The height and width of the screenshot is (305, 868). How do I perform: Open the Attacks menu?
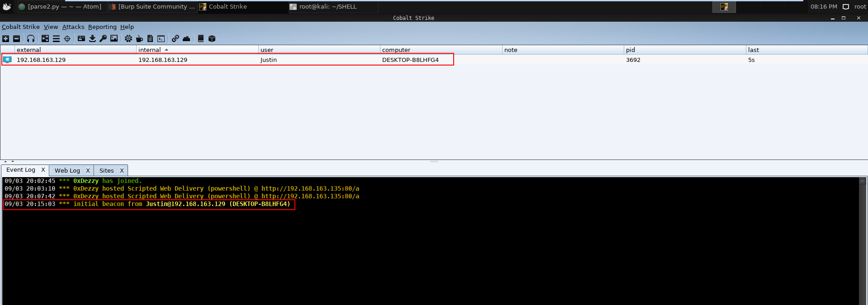[73, 27]
